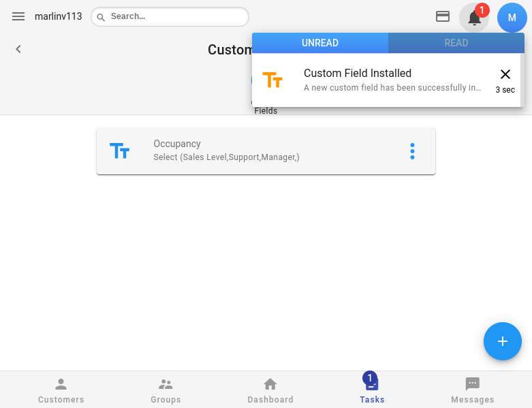The height and width of the screenshot is (408, 532).
Task: Dismiss the Custom Field Installed notification
Action: (x=505, y=74)
